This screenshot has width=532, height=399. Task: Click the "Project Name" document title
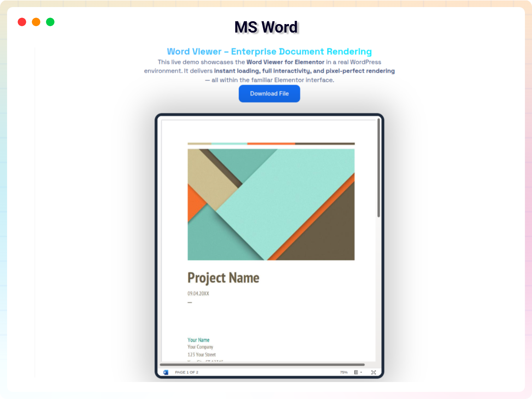(223, 278)
